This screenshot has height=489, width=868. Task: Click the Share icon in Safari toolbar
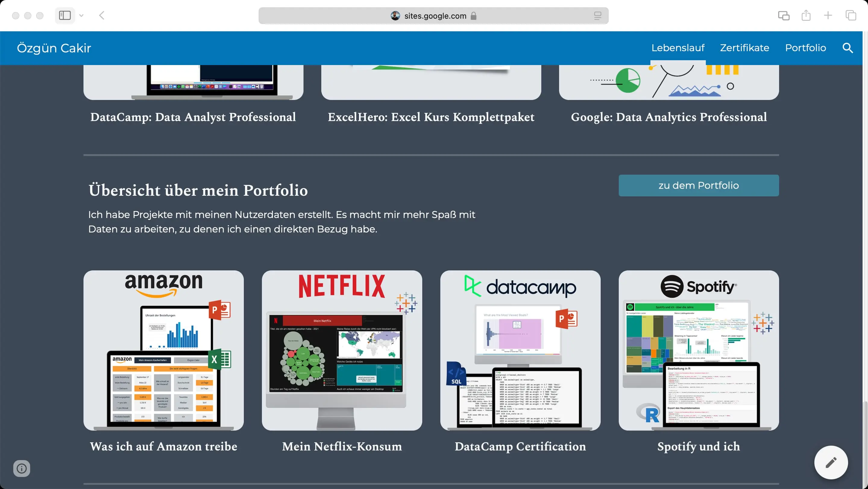(x=806, y=15)
